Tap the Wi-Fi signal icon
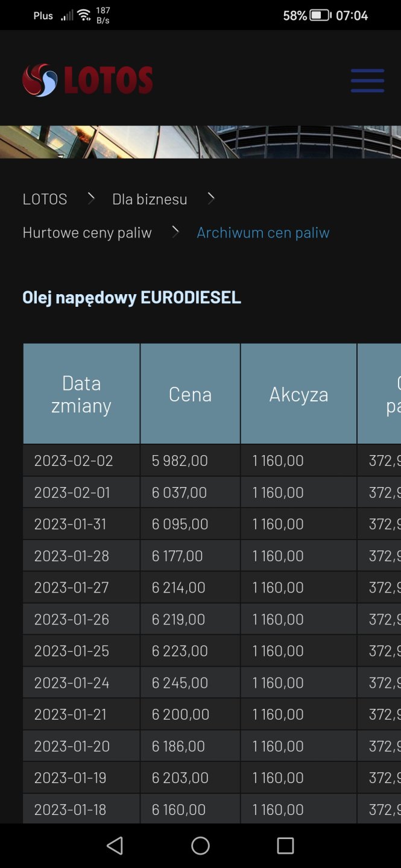This screenshot has width=401, height=868. pos(84,15)
